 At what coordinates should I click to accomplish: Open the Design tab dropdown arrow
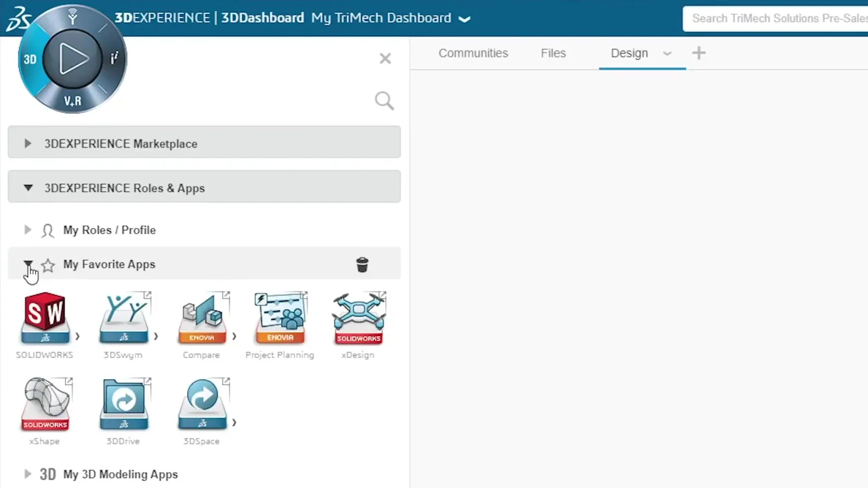point(667,53)
